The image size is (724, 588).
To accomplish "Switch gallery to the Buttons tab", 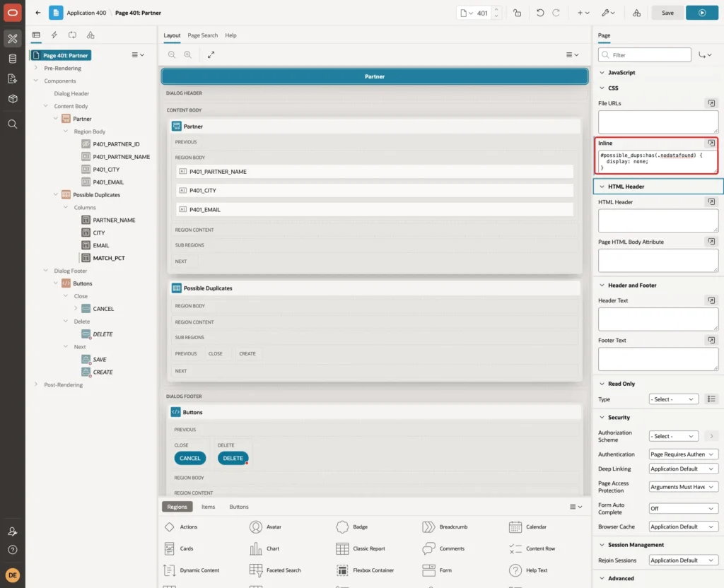I will [x=239, y=507].
